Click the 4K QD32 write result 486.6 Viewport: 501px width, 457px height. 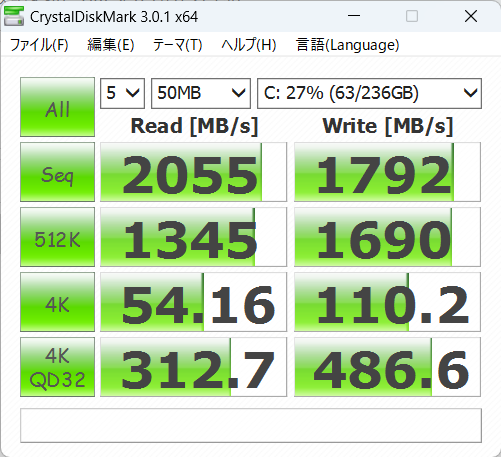[x=387, y=367]
